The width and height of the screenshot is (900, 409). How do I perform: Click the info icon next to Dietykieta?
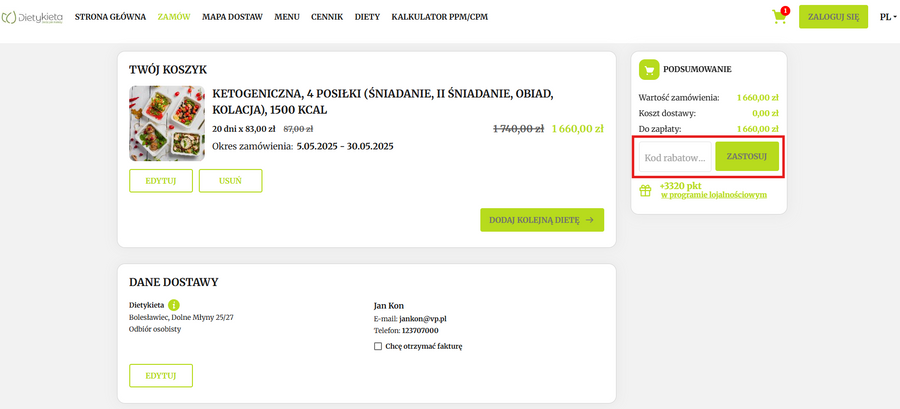click(174, 305)
